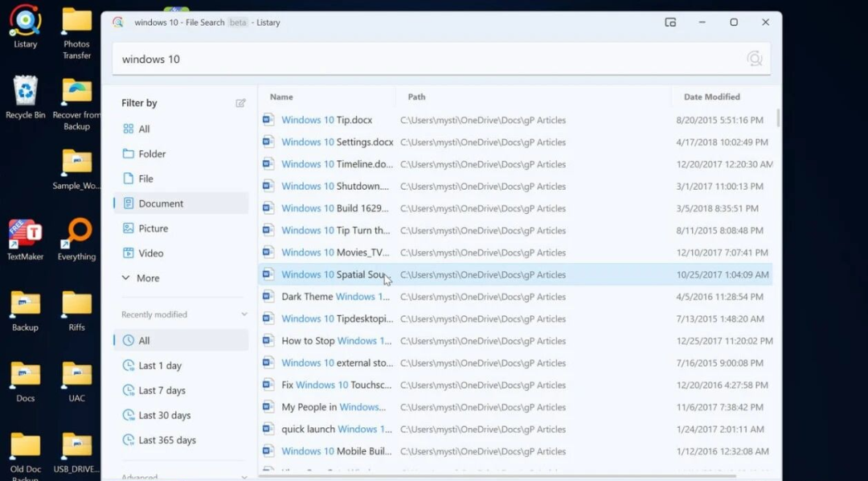Select the Picture filter icon
Image resolution: width=868 pixels, height=481 pixels.
[129, 228]
